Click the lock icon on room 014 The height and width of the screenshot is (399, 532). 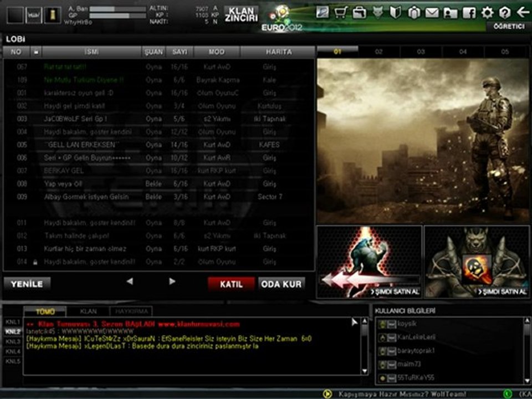[x=35, y=262]
